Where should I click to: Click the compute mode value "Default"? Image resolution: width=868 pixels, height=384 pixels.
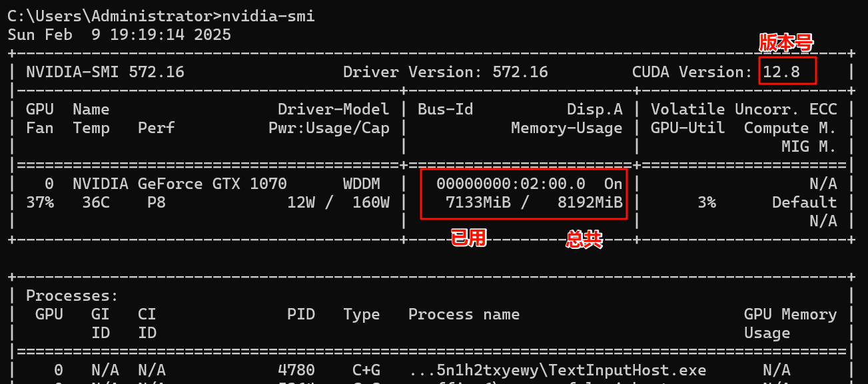point(804,202)
